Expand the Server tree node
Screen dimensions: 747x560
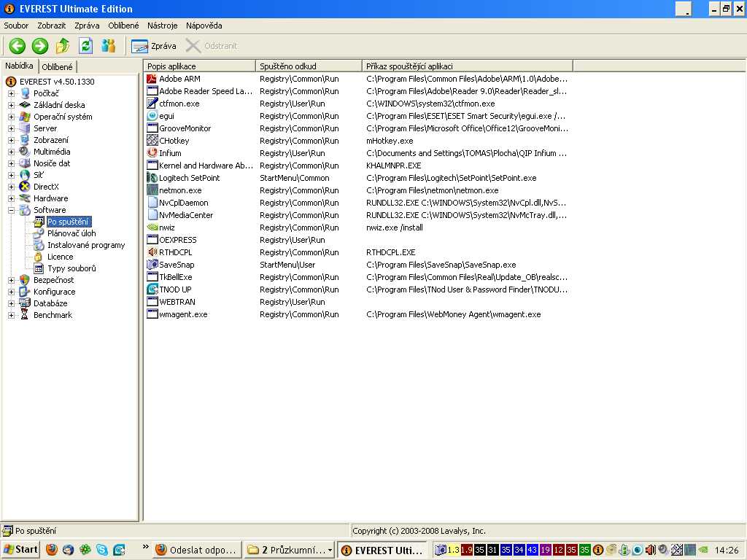[11, 128]
